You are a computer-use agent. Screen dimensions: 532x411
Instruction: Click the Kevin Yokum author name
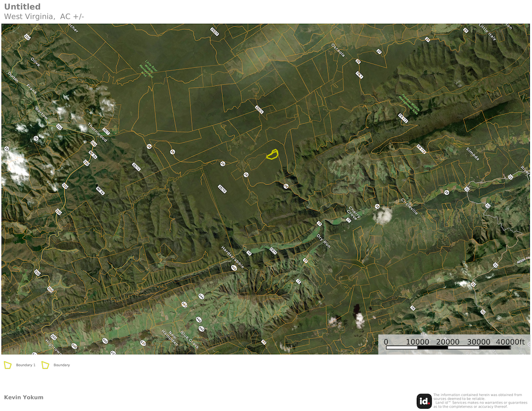click(x=23, y=397)
